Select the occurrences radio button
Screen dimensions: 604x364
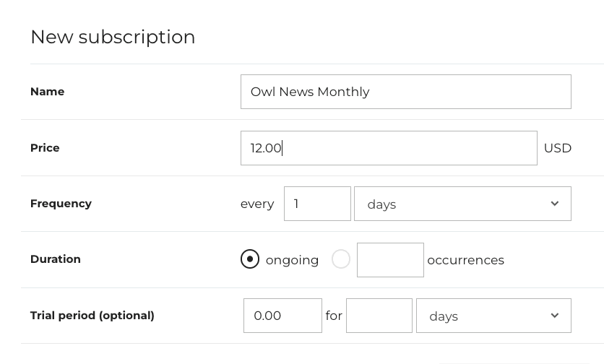tap(341, 259)
